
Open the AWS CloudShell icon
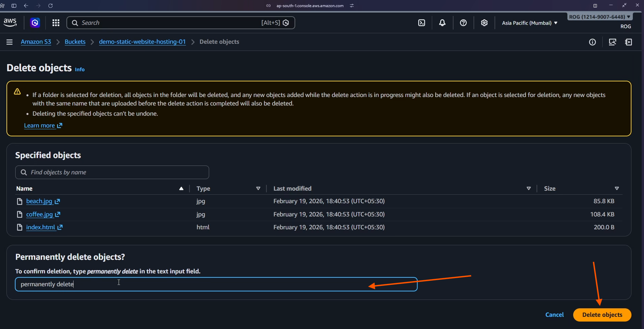(422, 23)
